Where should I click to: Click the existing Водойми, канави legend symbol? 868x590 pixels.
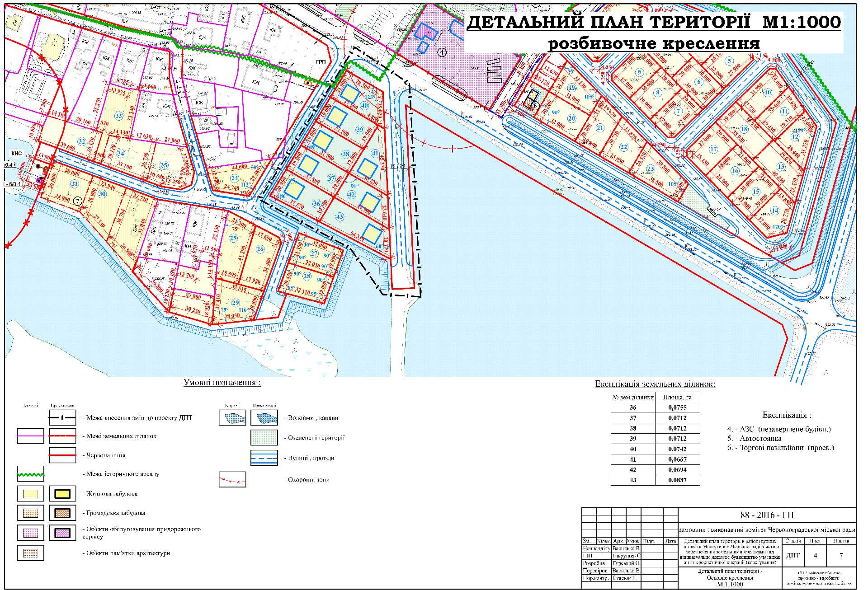[x=232, y=417]
